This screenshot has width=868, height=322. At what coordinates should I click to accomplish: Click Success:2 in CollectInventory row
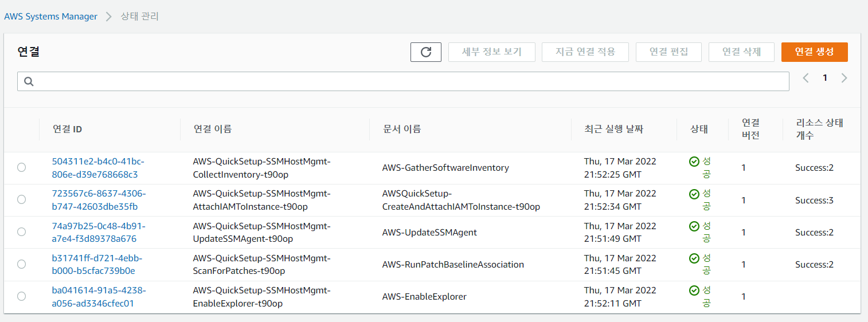(x=814, y=168)
